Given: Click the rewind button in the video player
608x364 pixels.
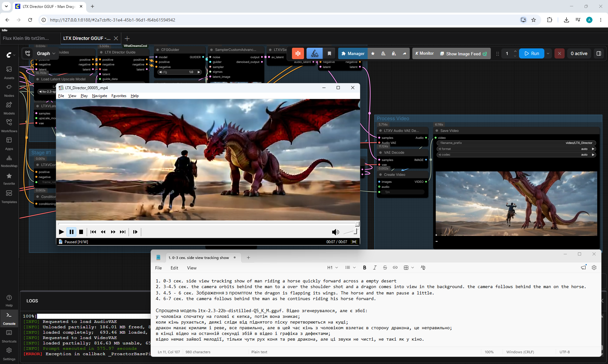Looking at the screenshot, I should pos(103,232).
